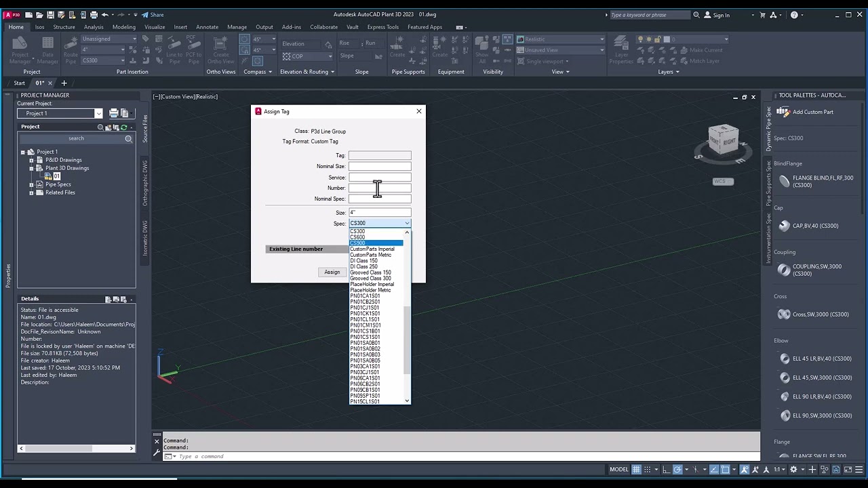Image resolution: width=868 pixels, height=488 pixels.
Task: Toggle the drawing grid display in status bar
Action: (636, 469)
